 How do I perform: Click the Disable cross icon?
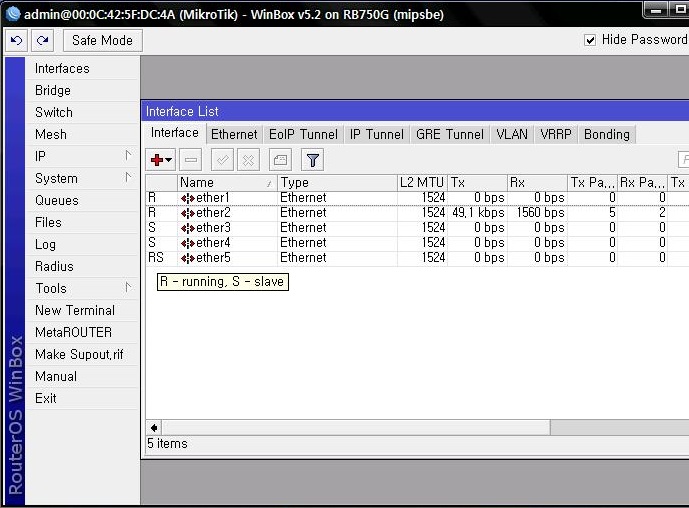coord(248,160)
